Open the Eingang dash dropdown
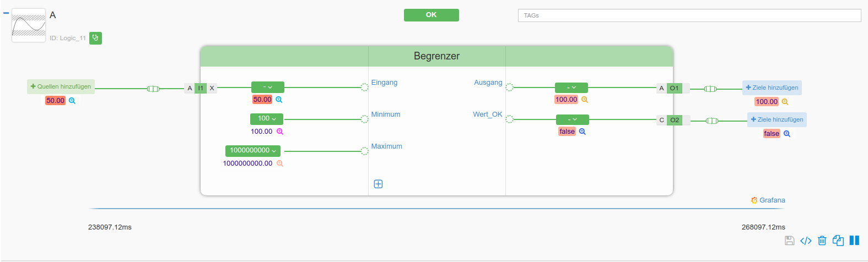868x262 pixels. pyautogui.click(x=268, y=87)
